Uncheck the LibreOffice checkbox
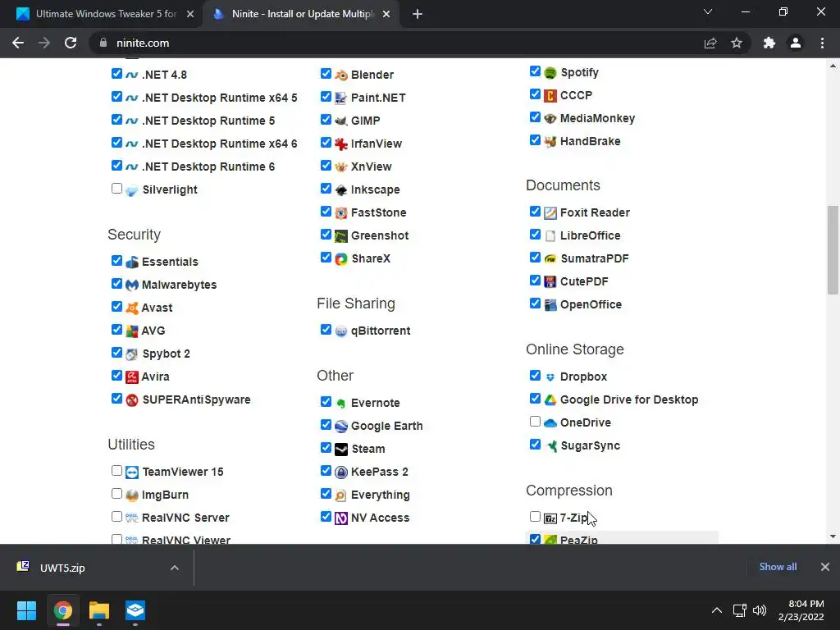Screen dimensions: 840x630 pos(535,235)
